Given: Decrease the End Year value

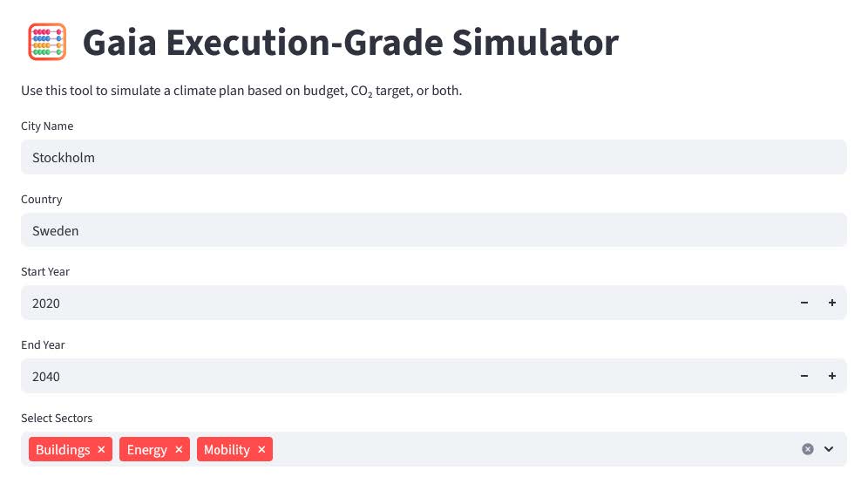Looking at the screenshot, I should (x=804, y=376).
